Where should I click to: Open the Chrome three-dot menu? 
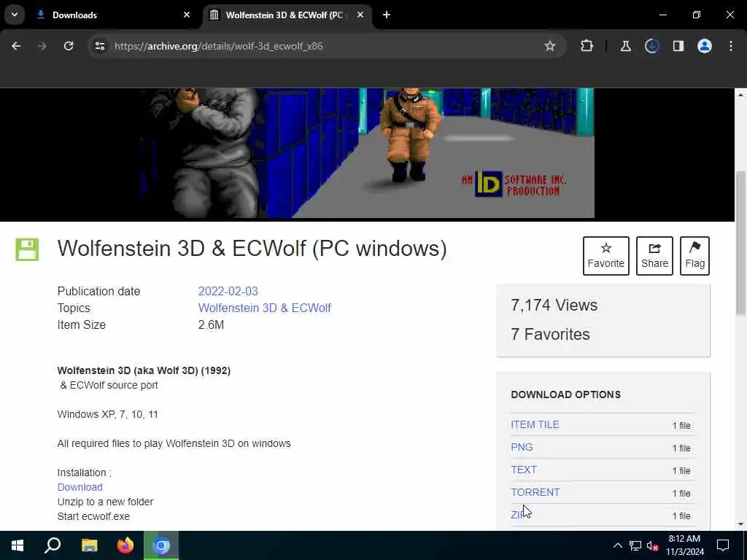[731, 46]
